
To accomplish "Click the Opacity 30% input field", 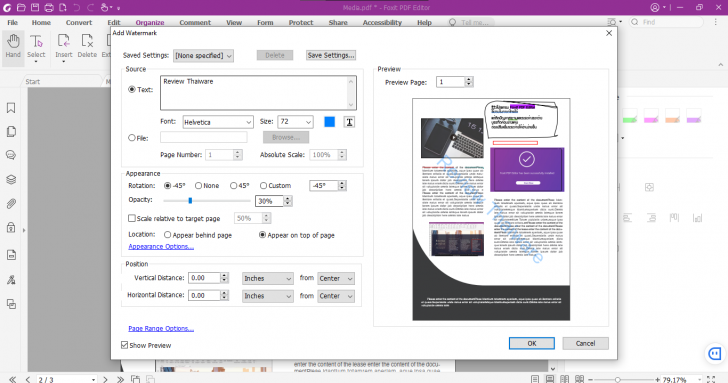I will tap(269, 201).
